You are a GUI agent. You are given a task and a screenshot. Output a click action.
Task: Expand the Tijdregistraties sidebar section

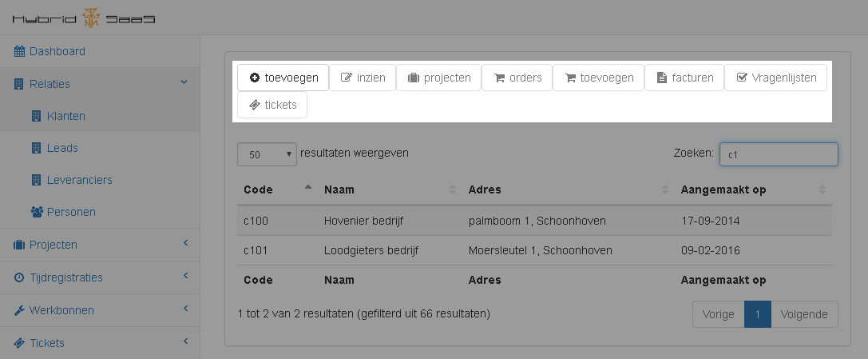184,277
